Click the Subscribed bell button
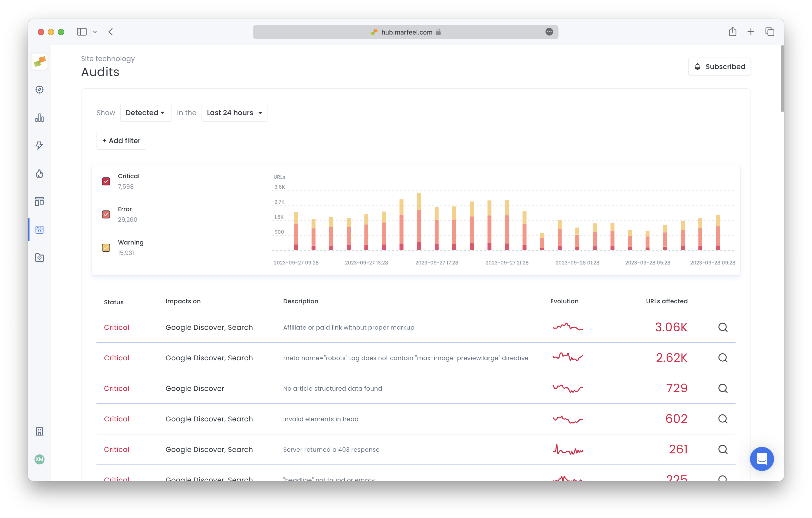Viewport: 812px width, 518px height. 719,67
